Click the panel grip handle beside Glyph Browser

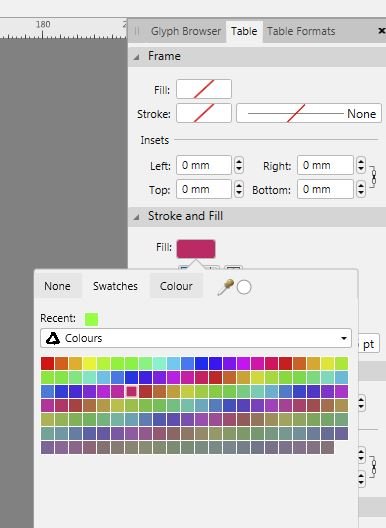[137, 31]
